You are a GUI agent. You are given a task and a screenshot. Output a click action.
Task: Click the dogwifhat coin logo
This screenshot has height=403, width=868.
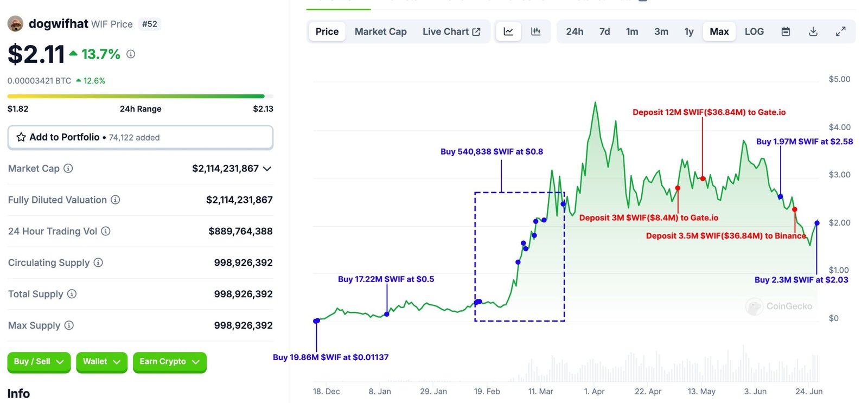[x=15, y=24]
